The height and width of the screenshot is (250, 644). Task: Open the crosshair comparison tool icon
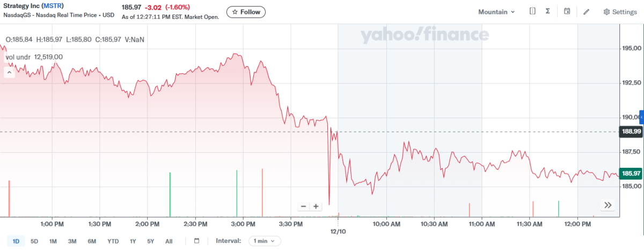(x=532, y=11)
